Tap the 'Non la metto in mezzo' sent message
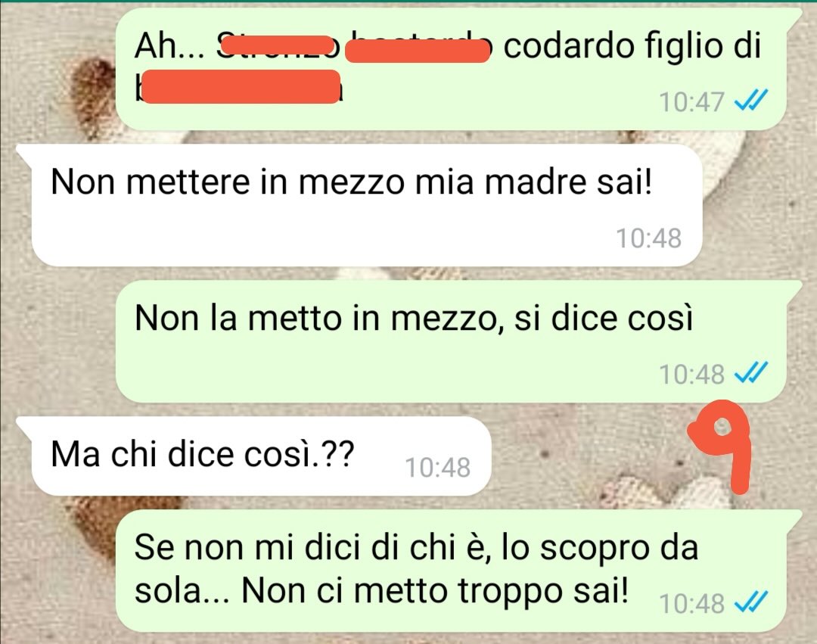Viewport: 817px width, 644px height. 451,341
